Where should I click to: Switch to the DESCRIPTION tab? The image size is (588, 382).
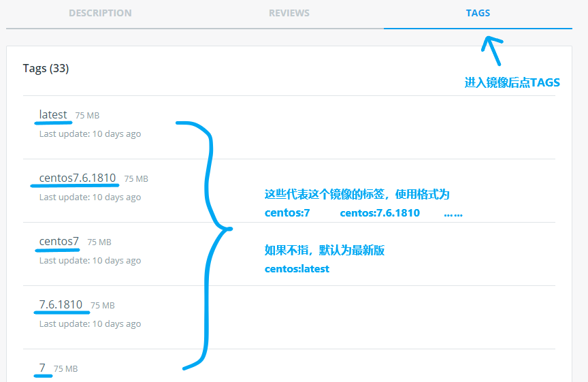click(x=100, y=13)
